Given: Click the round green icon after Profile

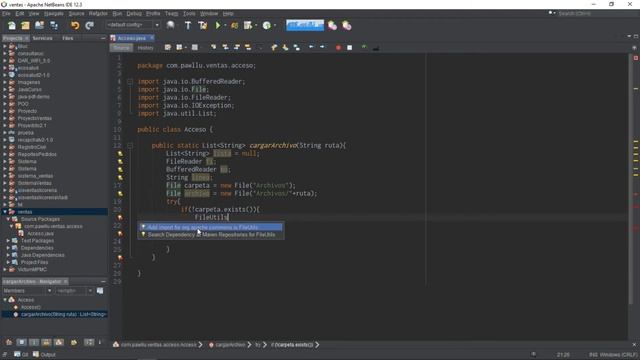Looking at the screenshot, I should pos(267,25).
